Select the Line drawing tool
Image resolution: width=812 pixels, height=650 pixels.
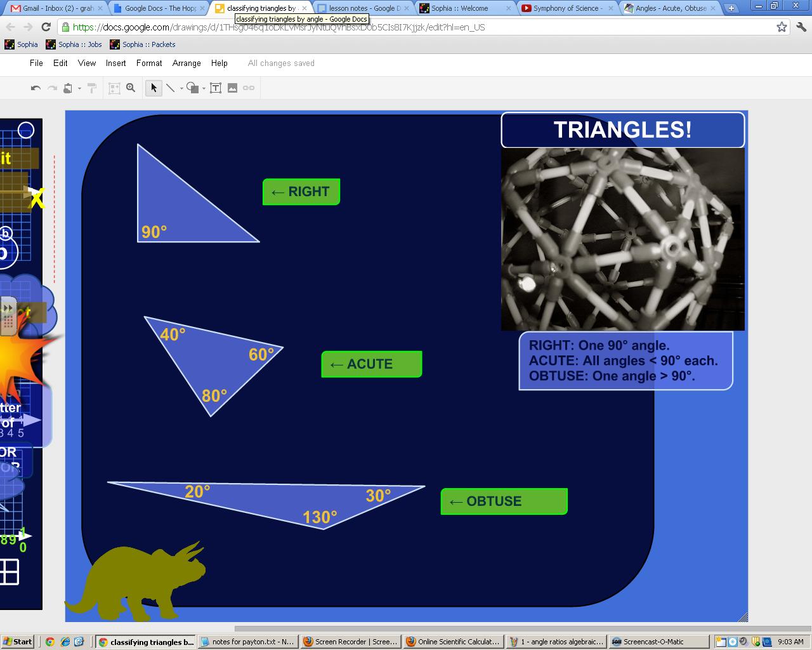point(170,88)
